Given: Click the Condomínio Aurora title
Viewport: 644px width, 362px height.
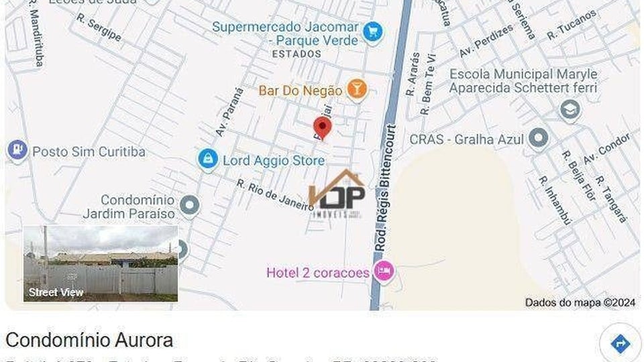Looking at the screenshot, I should point(89,341).
